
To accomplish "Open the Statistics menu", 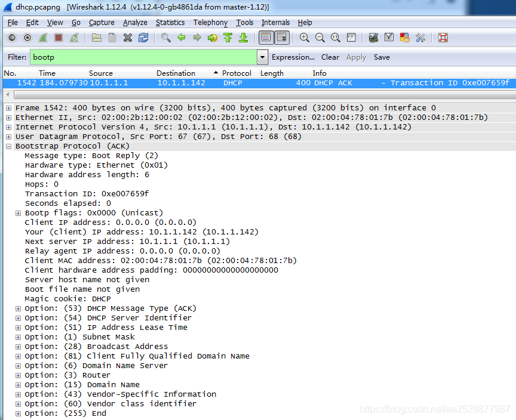I will point(170,22).
